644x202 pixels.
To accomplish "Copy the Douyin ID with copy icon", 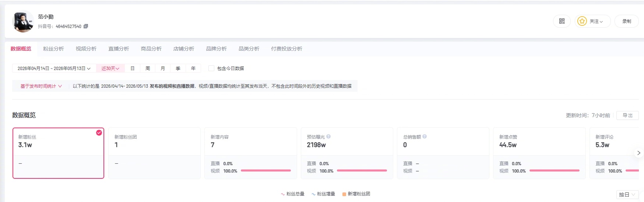I will coord(86,26).
